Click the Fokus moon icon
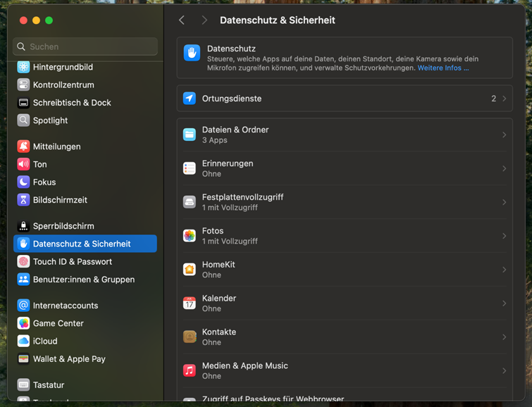 click(23, 182)
